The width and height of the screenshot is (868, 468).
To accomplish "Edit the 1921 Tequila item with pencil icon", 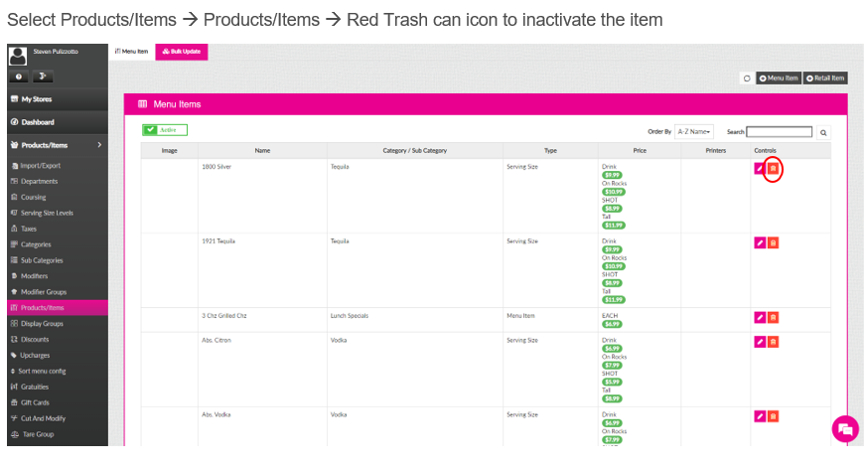I will click(760, 242).
